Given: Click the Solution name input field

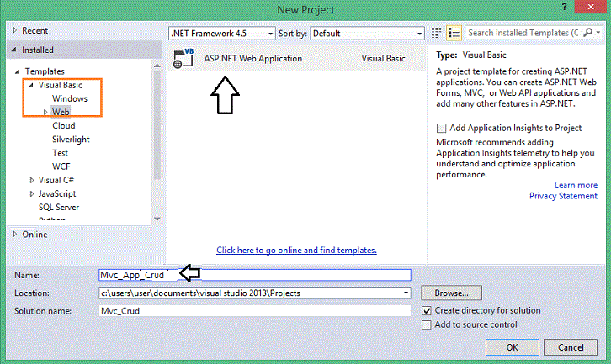Looking at the screenshot, I should (x=255, y=311).
